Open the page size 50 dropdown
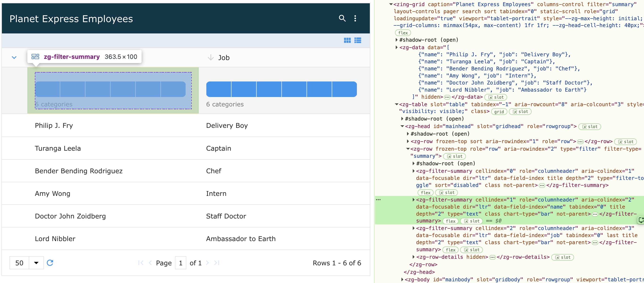Image resolution: width=644 pixels, height=283 pixels. (27, 263)
